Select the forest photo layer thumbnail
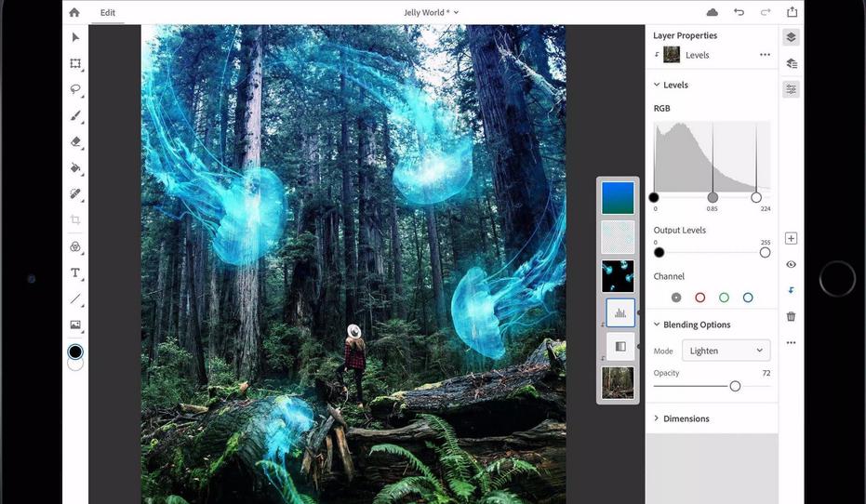The width and height of the screenshot is (866, 504). [x=618, y=382]
